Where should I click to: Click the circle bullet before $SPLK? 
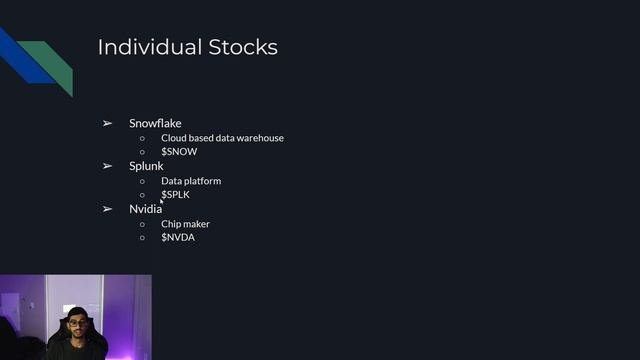click(x=142, y=195)
